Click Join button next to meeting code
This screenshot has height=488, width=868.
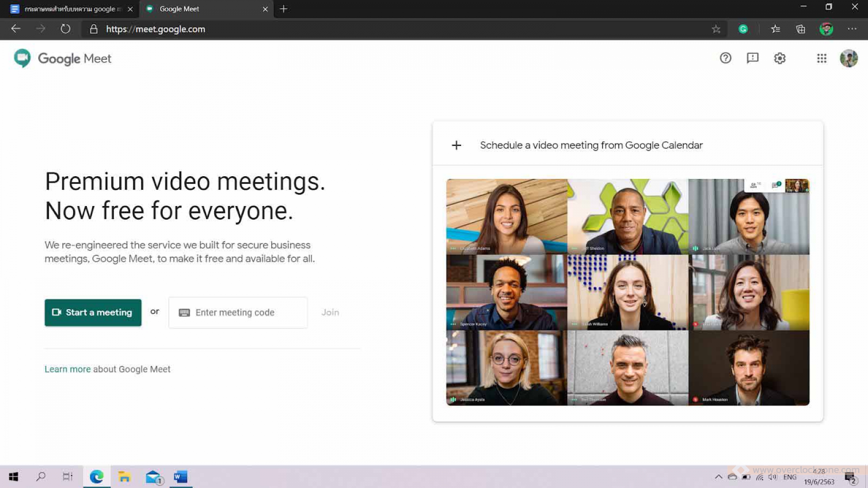coord(330,312)
